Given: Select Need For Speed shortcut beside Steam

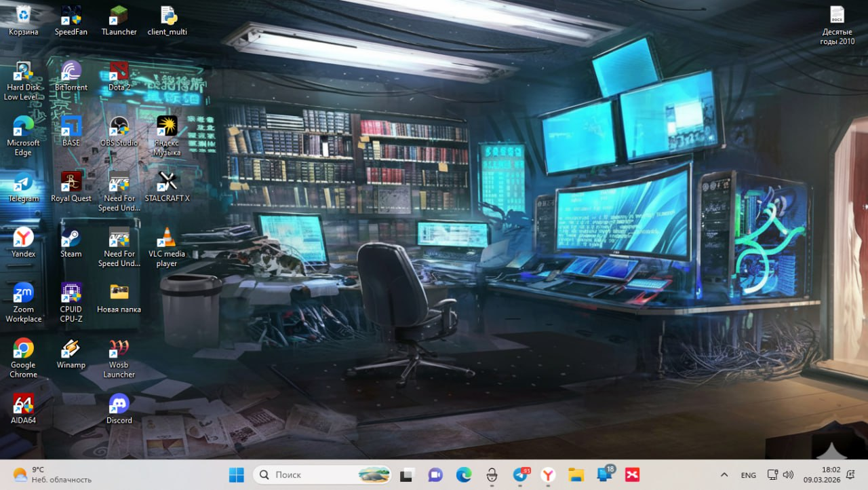Looking at the screenshot, I should [119, 248].
